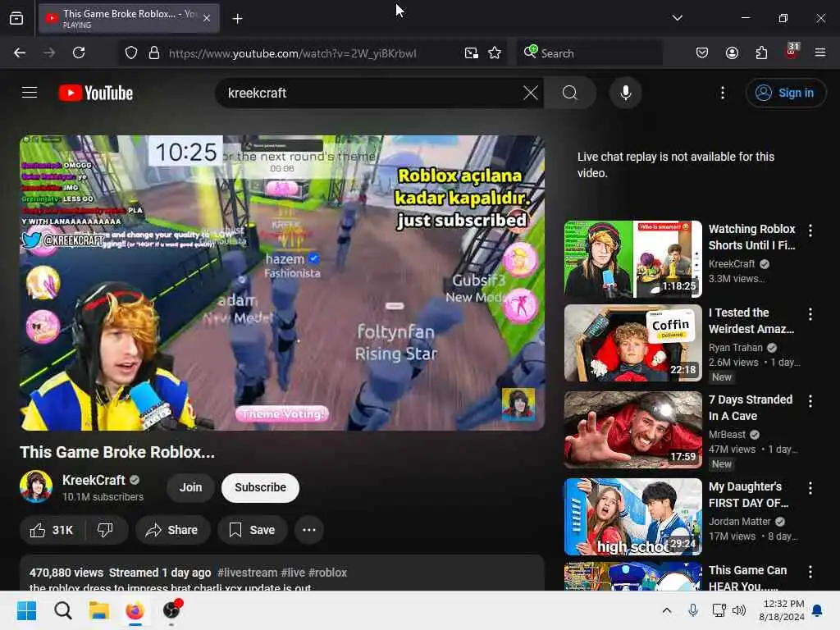Reload the current YouTube page
Viewport: 840px width, 630px height.
click(x=79, y=52)
